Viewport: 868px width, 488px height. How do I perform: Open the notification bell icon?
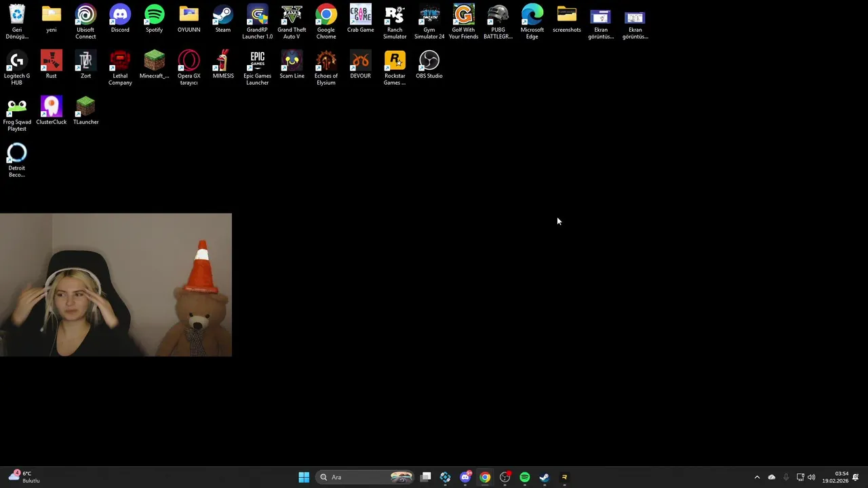click(x=856, y=477)
